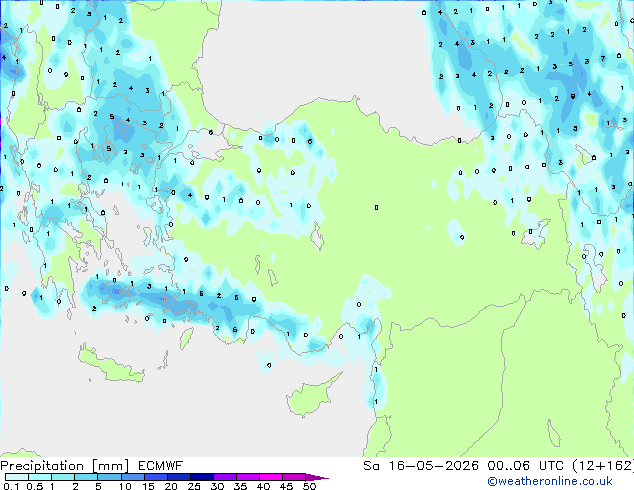Pick the 0.1–0.5 mm legend swatch

[17, 477]
